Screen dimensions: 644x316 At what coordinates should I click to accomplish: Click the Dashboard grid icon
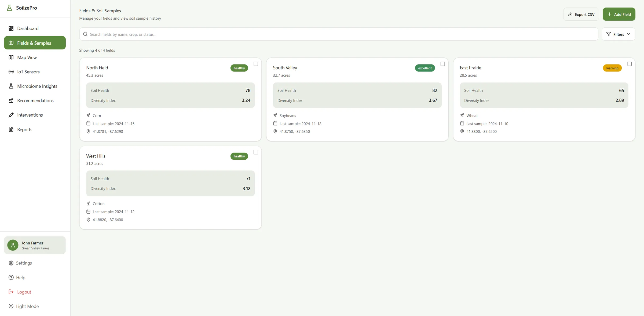pyautogui.click(x=11, y=28)
